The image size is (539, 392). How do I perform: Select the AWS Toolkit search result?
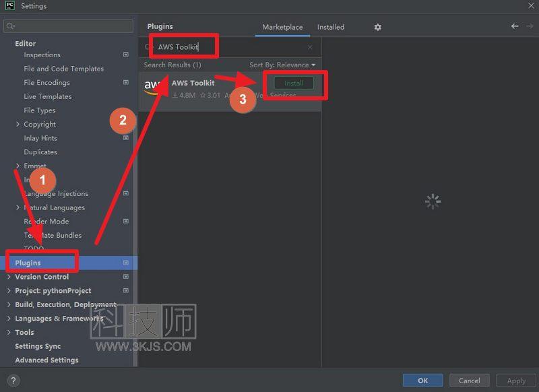coord(230,92)
